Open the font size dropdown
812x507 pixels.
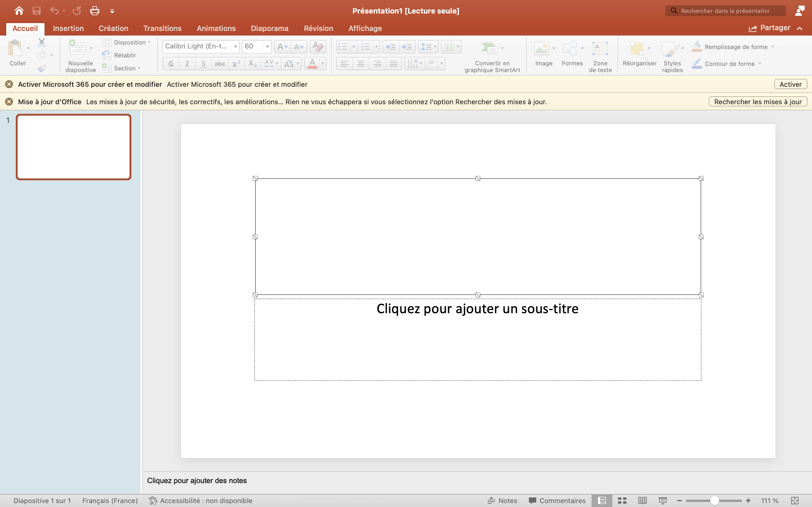pos(267,46)
